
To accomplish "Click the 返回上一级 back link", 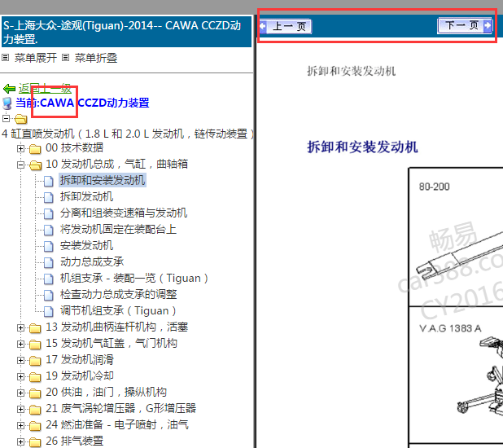I will (x=45, y=88).
